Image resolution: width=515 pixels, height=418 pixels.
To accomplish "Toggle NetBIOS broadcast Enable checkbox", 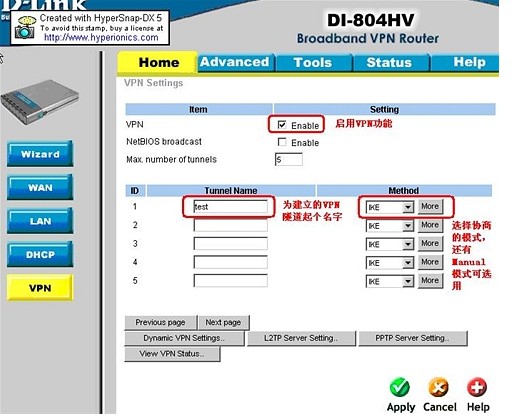I will (282, 142).
